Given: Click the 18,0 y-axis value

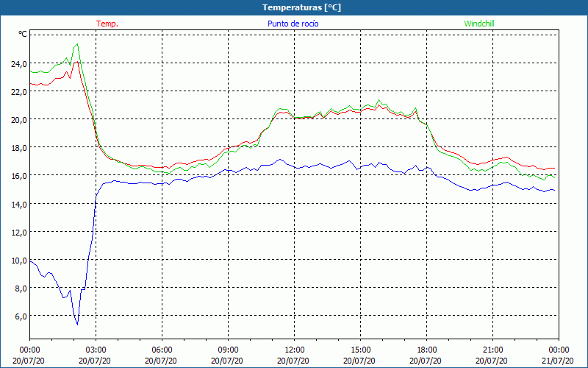Looking at the screenshot, I should [19, 148].
